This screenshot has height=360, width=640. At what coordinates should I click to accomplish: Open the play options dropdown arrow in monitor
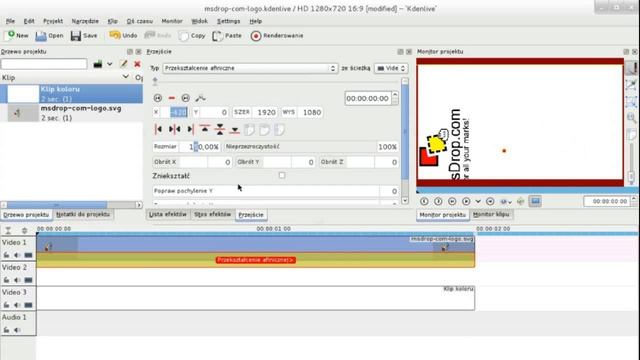pyautogui.click(x=478, y=201)
